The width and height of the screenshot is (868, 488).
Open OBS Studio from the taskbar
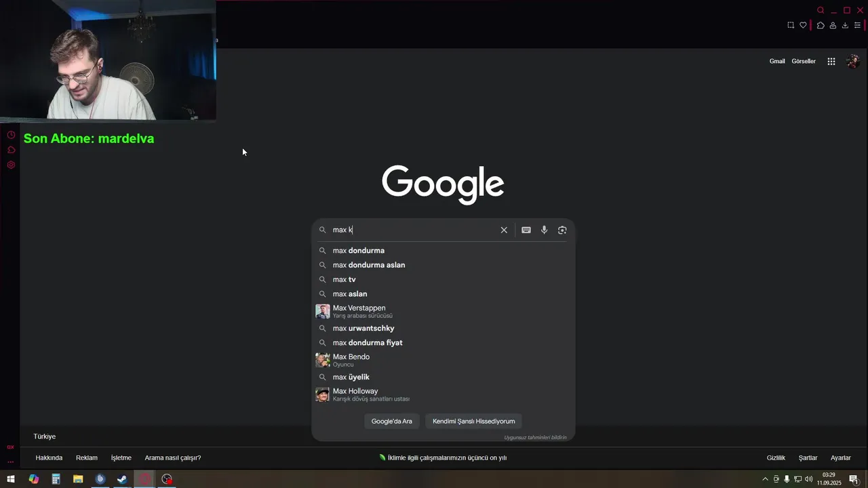[167, 479]
